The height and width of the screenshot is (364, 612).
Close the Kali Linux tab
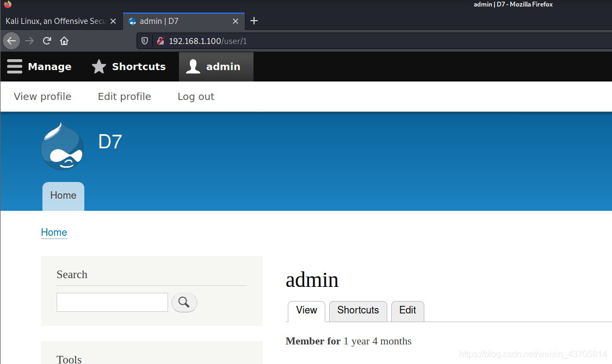click(x=113, y=21)
